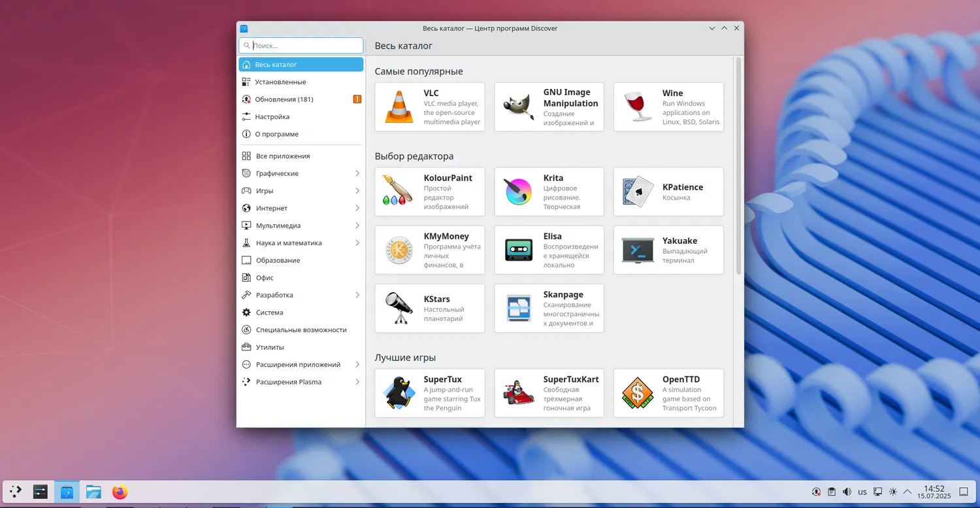Open the Утилиты category
The height and width of the screenshot is (508, 980).
click(x=301, y=347)
